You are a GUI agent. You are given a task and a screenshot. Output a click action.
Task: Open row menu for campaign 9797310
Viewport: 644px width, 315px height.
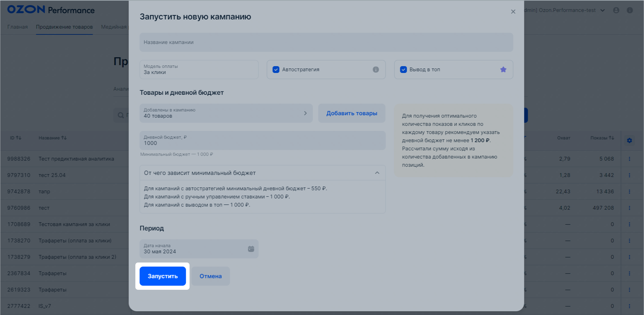(x=629, y=175)
